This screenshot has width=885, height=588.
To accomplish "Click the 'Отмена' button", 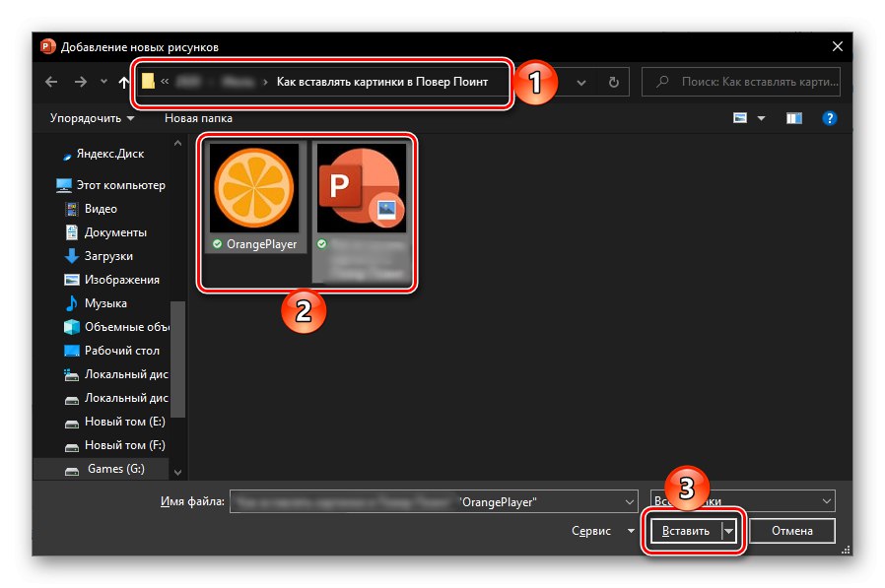I will [792, 531].
